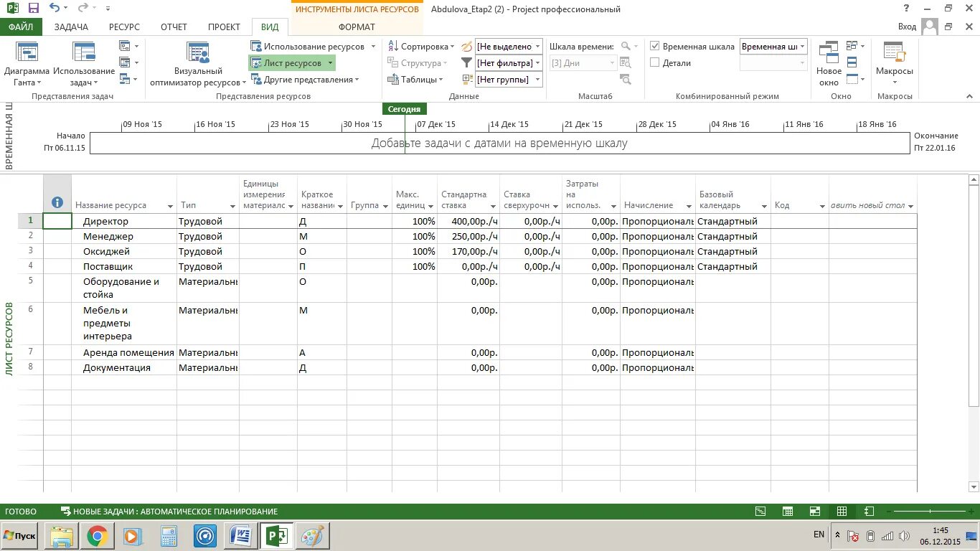The height and width of the screenshot is (551, 980).
Task: Click the Аренда помещения resource cell
Action: click(124, 352)
